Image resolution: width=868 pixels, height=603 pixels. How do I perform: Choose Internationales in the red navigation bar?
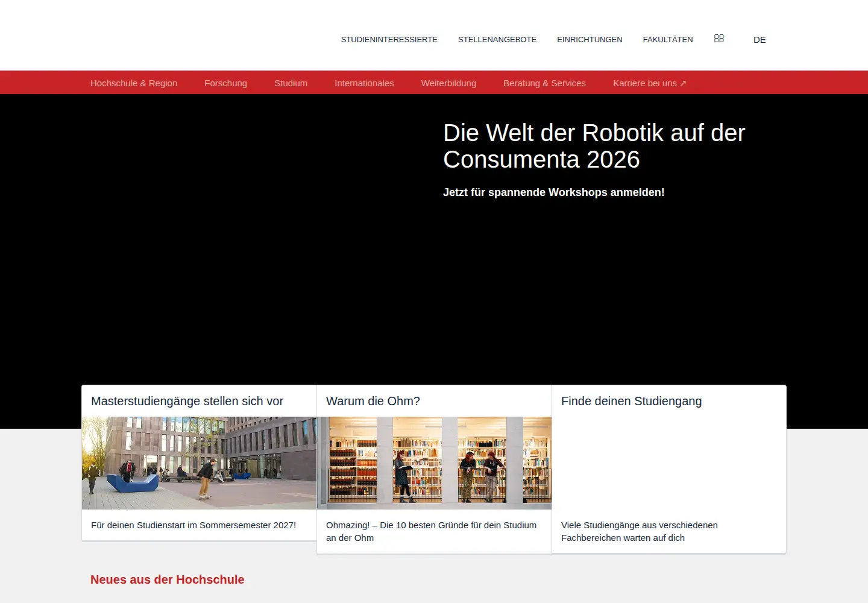tap(364, 83)
